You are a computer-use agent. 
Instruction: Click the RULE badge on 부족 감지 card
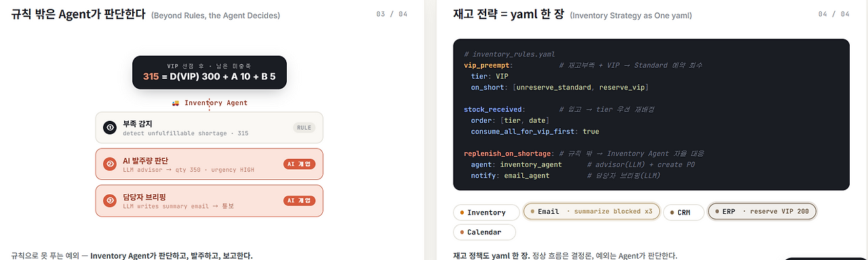[304, 128]
